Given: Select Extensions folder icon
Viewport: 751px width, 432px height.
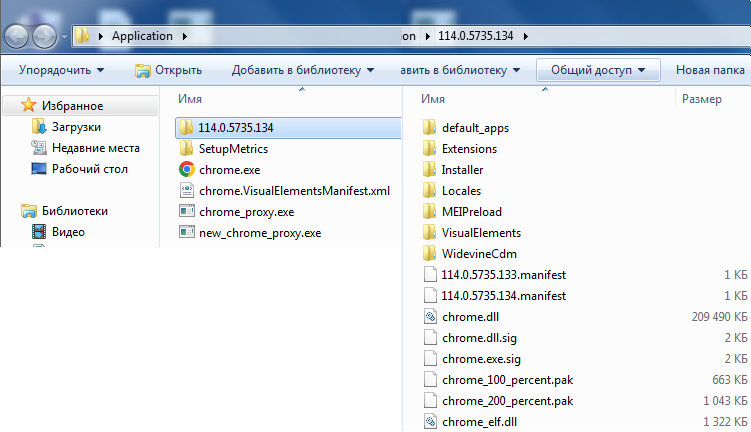Looking at the screenshot, I should click(x=430, y=148).
